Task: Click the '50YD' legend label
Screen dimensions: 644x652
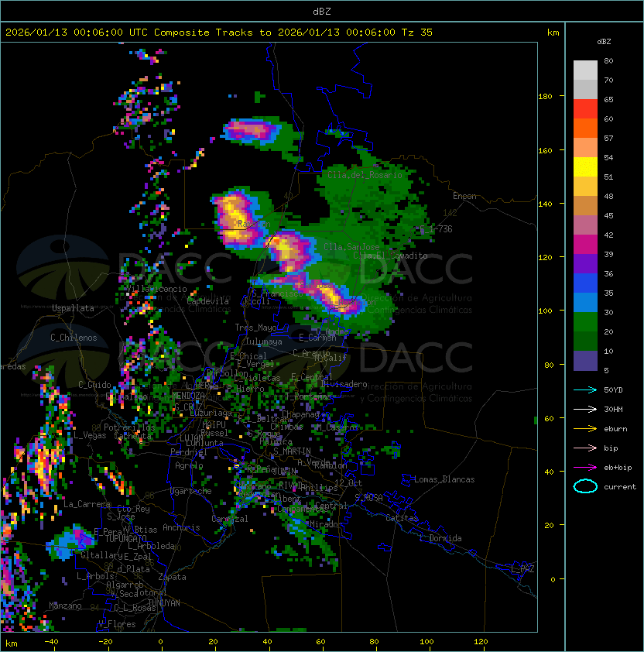Action: [613, 390]
